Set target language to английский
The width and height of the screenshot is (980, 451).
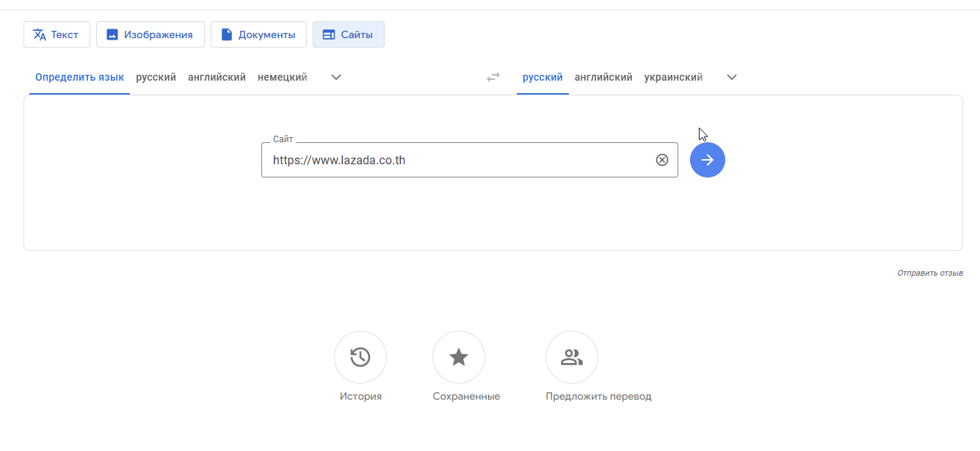(x=603, y=77)
